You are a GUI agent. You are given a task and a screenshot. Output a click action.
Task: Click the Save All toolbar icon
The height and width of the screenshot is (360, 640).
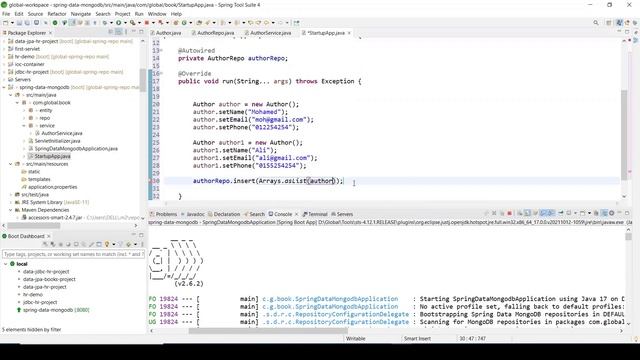[27, 23]
